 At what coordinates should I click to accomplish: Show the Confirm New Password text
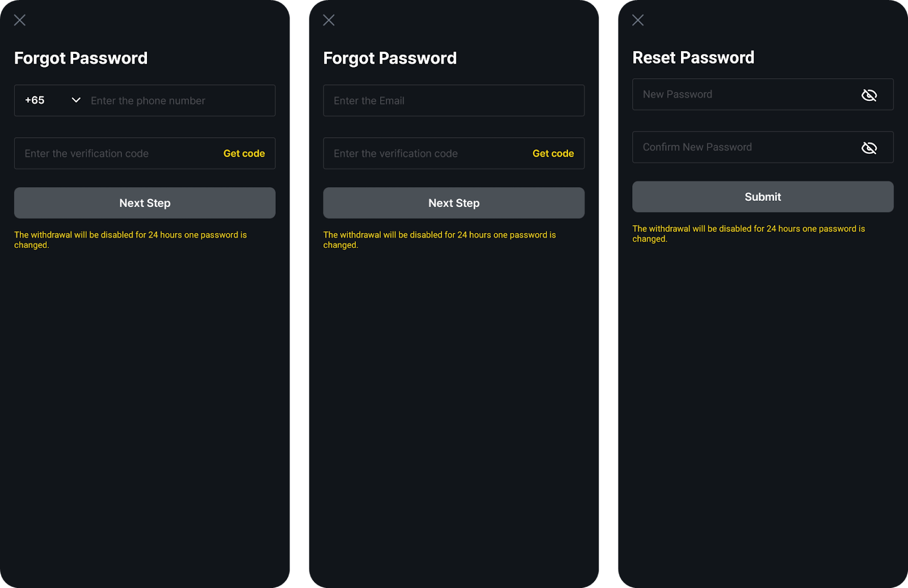pyautogui.click(x=869, y=147)
